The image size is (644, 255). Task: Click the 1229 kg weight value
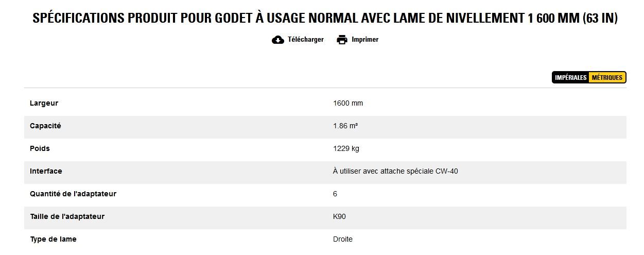[x=346, y=148]
